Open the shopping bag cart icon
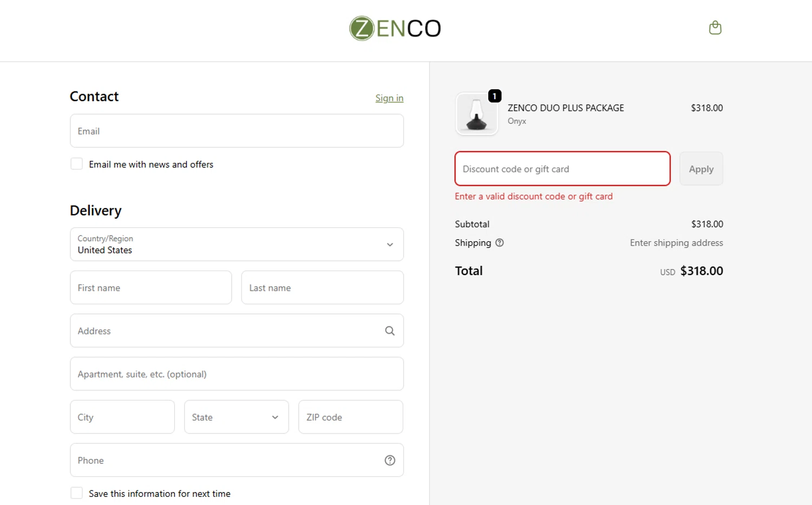812x505 pixels. 715,28
